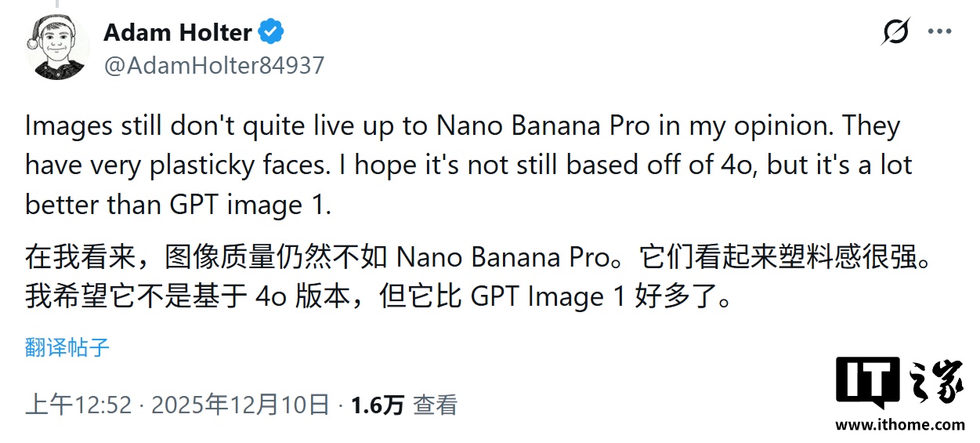The height and width of the screenshot is (443, 980).
Task: Click the Grok slashed-circle icon
Action: 895,31
